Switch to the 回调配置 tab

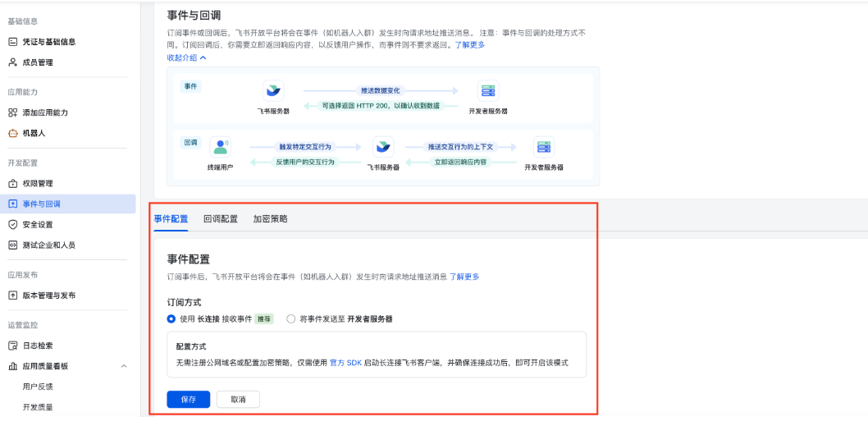pyautogui.click(x=221, y=219)
